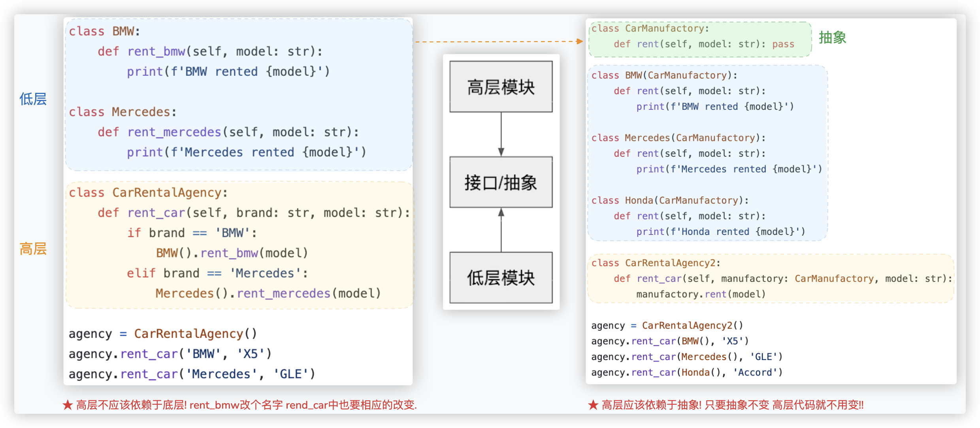Click the 低层模块 box in diagram

501,278
